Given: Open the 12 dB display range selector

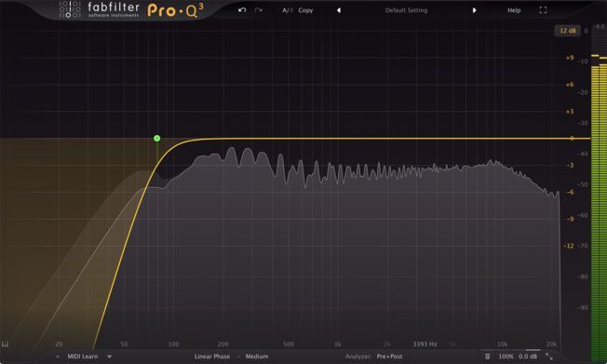Looking at the screenshot, I should coord(568,31).
